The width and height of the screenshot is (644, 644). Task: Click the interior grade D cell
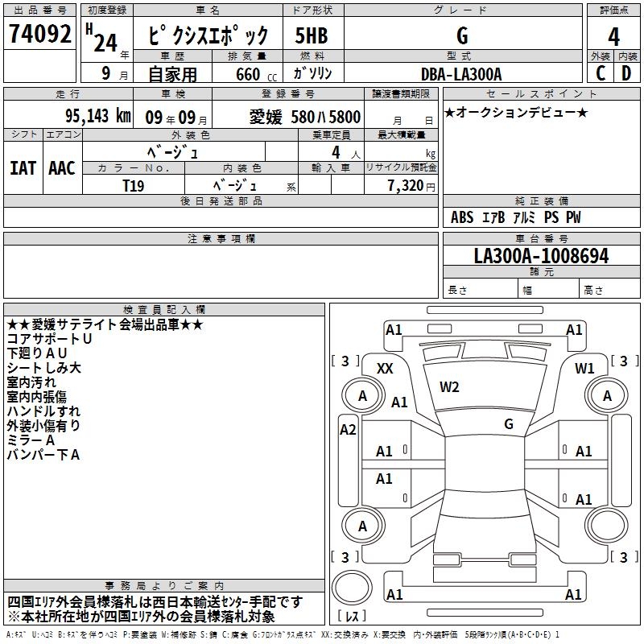pos(626,73)
